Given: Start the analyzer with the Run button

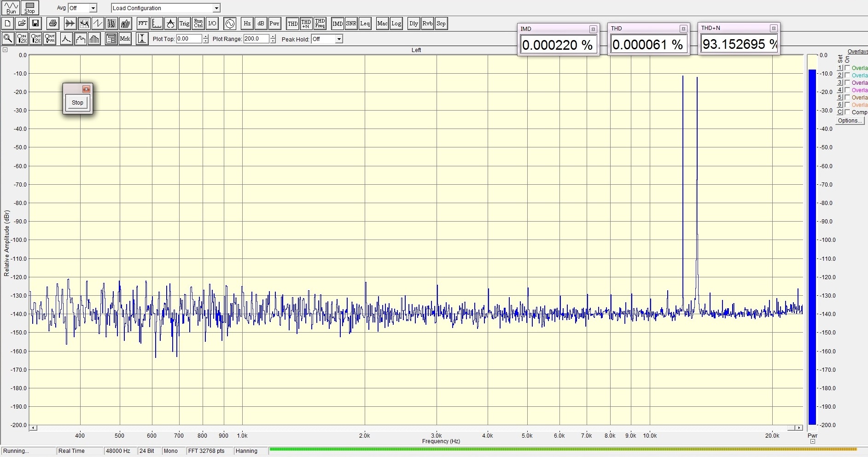Looking at the screenshot, I should click(x=11, y=8).
